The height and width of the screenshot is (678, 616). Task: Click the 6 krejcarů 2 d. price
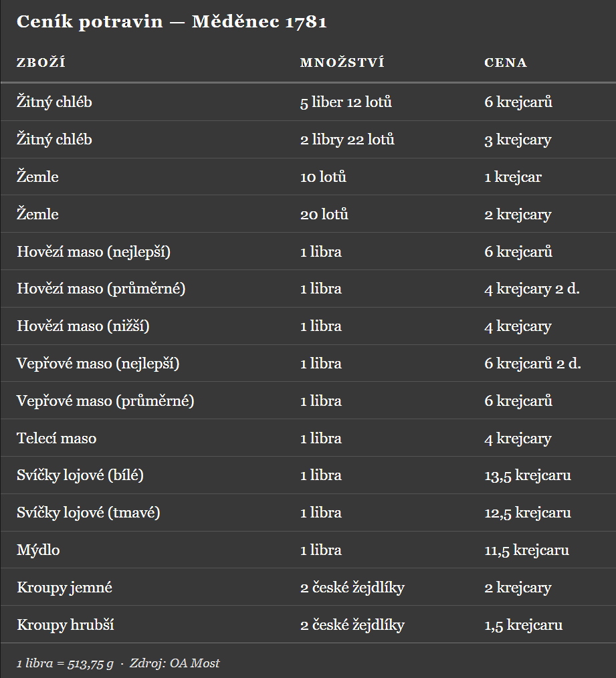tap(532, 364)
